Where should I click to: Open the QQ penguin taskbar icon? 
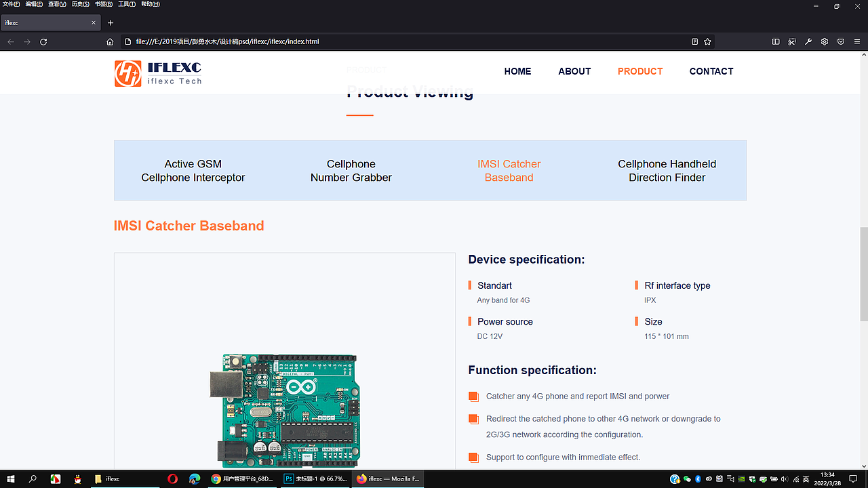point(78,479)
